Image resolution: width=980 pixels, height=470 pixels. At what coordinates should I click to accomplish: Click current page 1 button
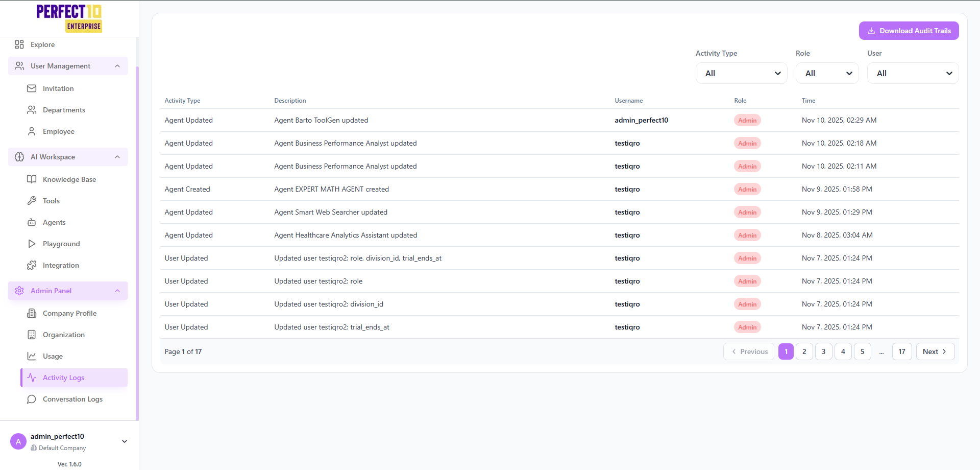(786, 351)
